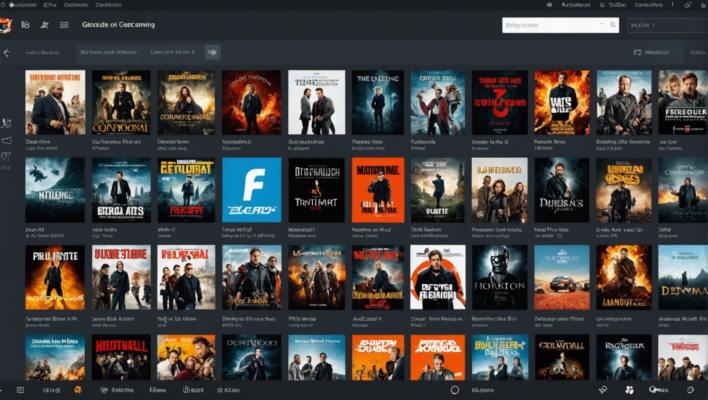Open the orange poster with red-ring man
Screen dimensions: 708x400
click(x=438, y=277)
